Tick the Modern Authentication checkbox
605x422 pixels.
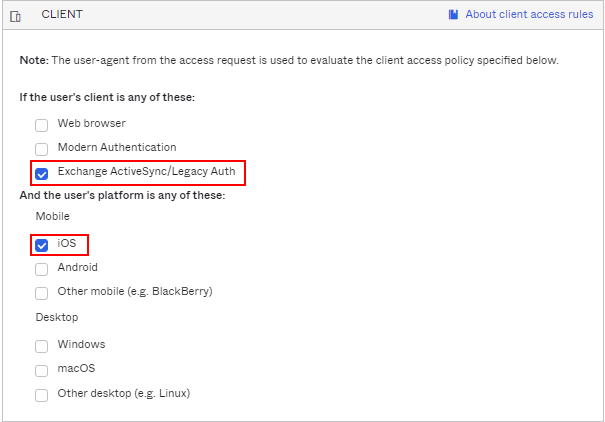(x=42, y=149)
